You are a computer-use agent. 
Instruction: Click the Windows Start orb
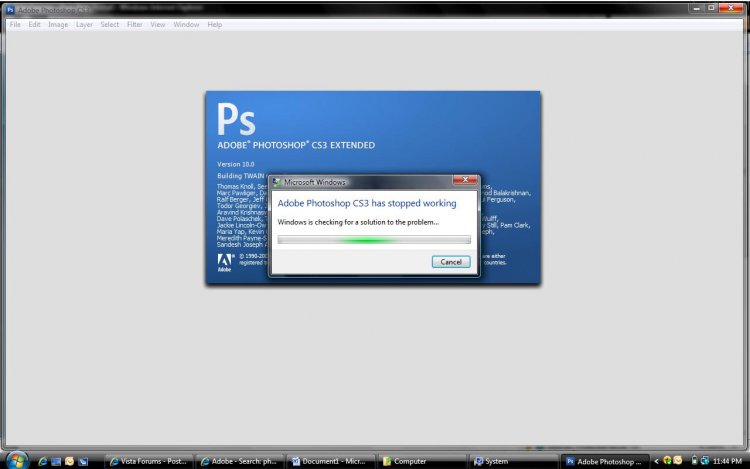(x=17, y=460)
